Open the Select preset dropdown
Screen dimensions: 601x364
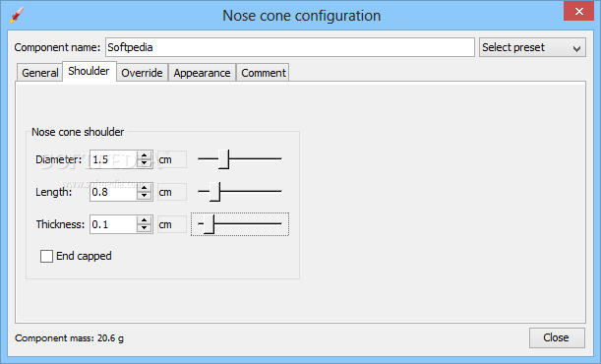click(532, 47)
